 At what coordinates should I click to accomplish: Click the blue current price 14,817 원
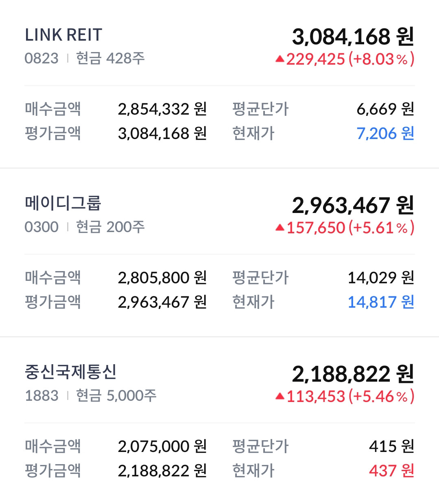(381, 302)
